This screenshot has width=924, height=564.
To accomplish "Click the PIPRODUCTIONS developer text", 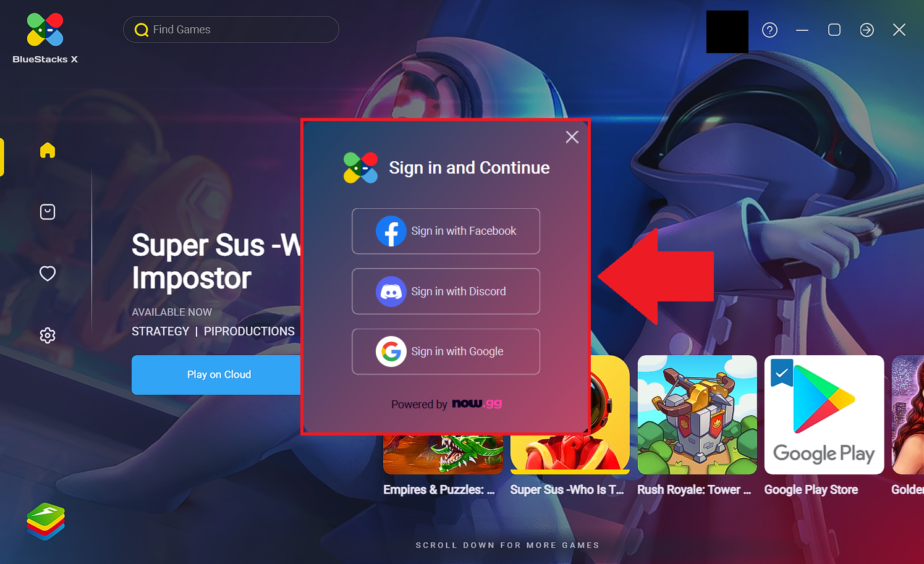I will pyautogui.click(x=249, y=332).
